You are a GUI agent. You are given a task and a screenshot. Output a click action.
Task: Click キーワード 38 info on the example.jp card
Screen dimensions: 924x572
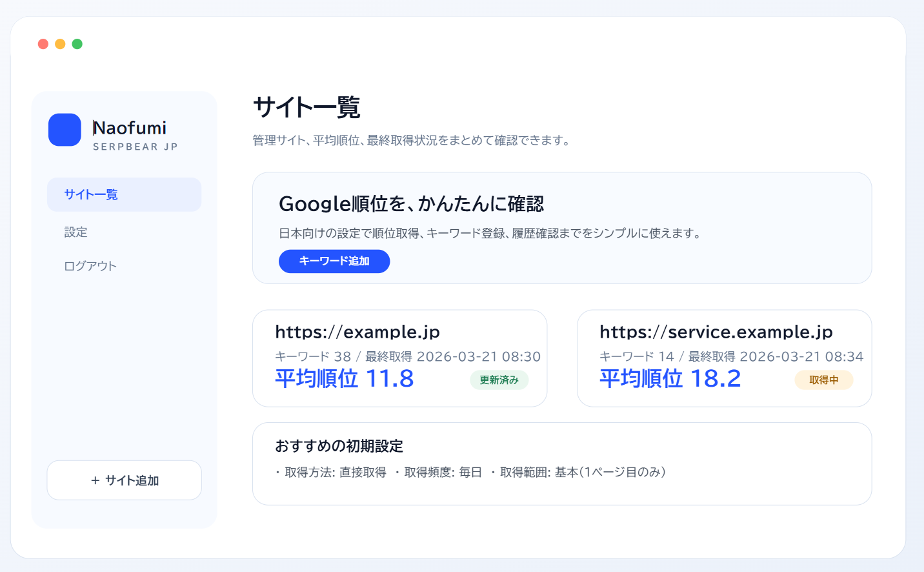tap(313, 356)
